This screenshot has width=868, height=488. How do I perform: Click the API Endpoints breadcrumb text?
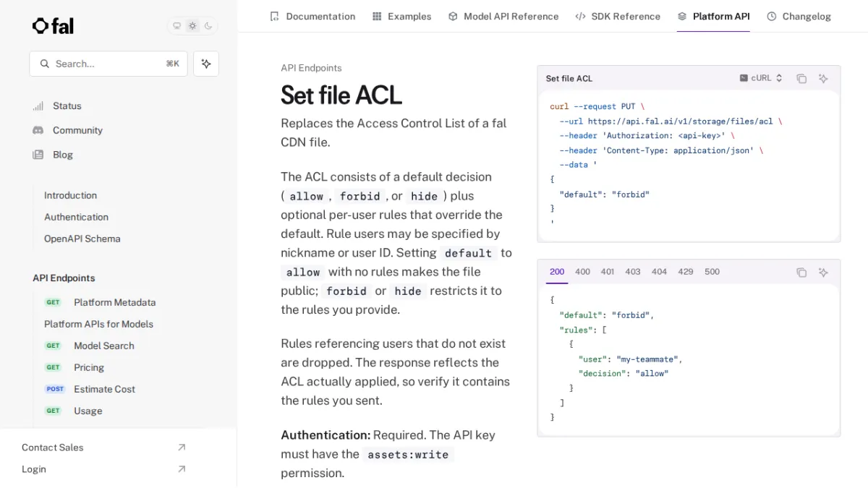[311, 68]
